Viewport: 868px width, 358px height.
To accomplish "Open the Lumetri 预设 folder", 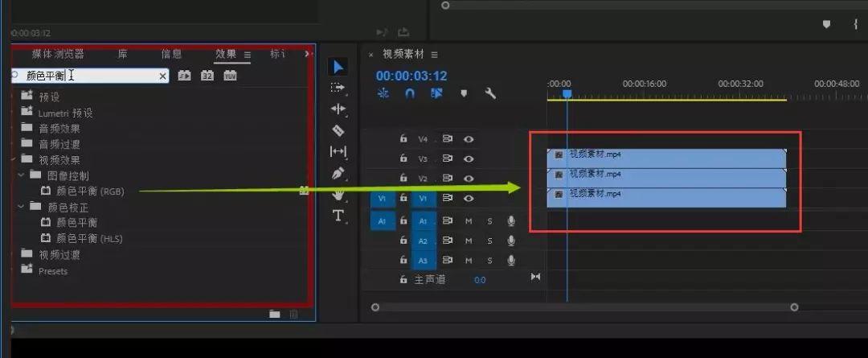I will [65, 113].
